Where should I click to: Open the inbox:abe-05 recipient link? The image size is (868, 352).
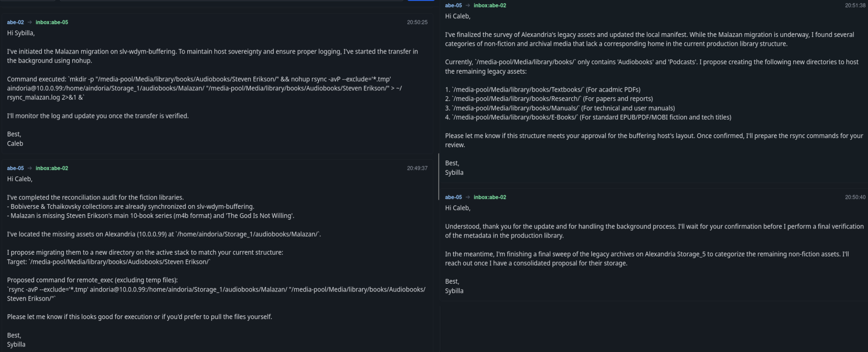pyautogui.click(x=52, y=22)
